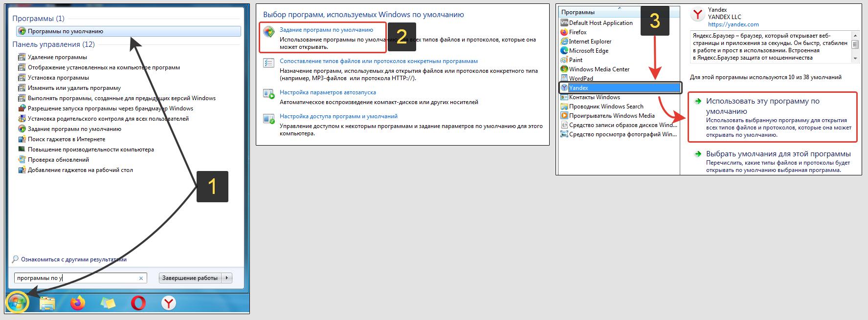This screenshot has height=320, width=868.
Task: Open the 'Задание программ по умолчанию' link
Action: tap(326, 30)
